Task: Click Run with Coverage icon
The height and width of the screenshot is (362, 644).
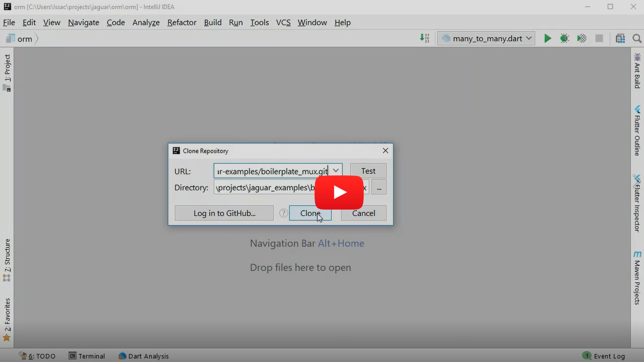Action: pyautogui.click(x=581, y=38)
